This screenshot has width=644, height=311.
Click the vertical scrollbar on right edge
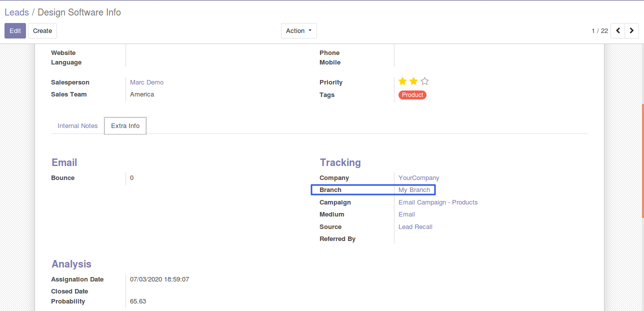pos(642,160)
